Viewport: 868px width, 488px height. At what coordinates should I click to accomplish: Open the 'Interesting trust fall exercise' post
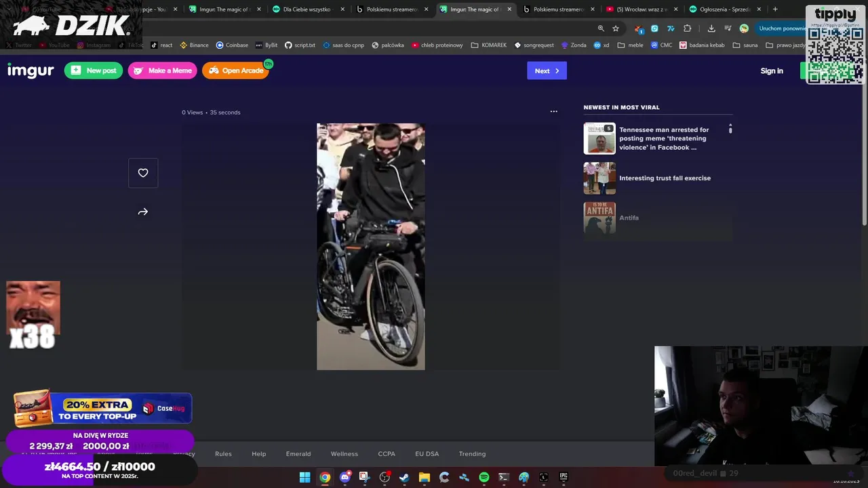point(665,178)
